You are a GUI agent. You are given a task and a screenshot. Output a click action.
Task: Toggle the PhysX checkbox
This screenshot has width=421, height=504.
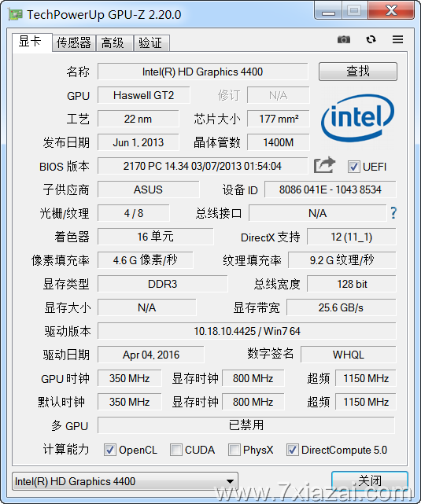click(235, 450)
